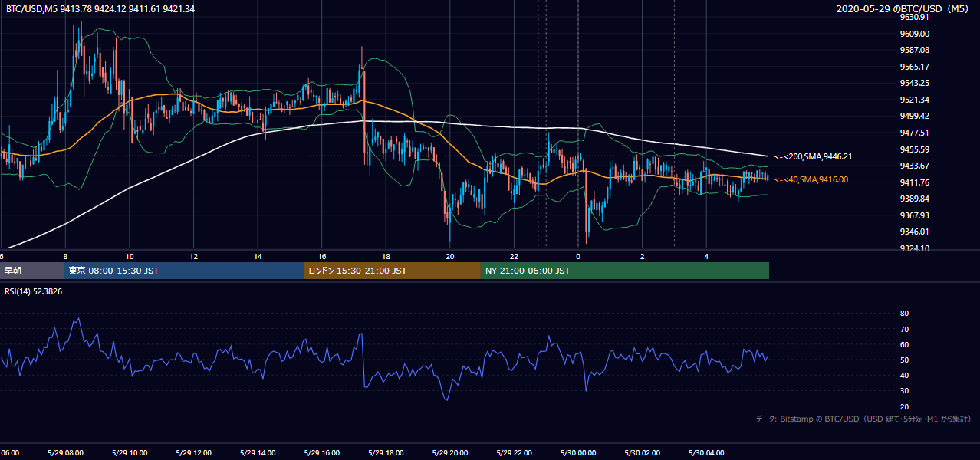Click RSI scale value 40
This screenshot has width=980, height=460.
[x=904, y=376]
